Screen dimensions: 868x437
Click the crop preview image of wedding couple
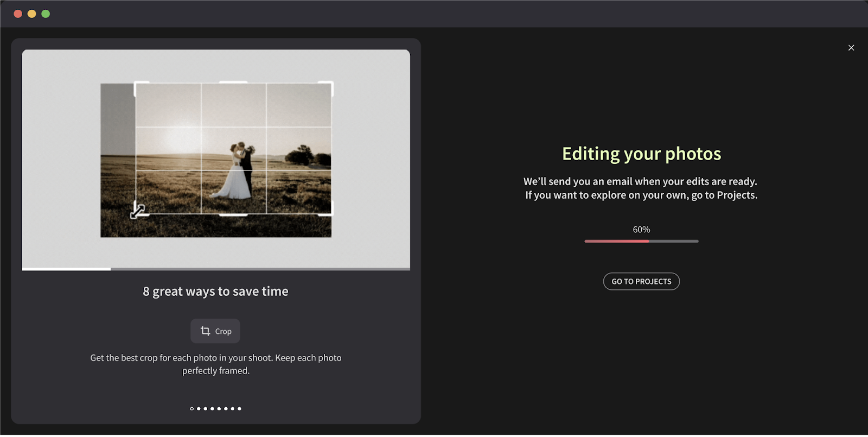point(216,160)
